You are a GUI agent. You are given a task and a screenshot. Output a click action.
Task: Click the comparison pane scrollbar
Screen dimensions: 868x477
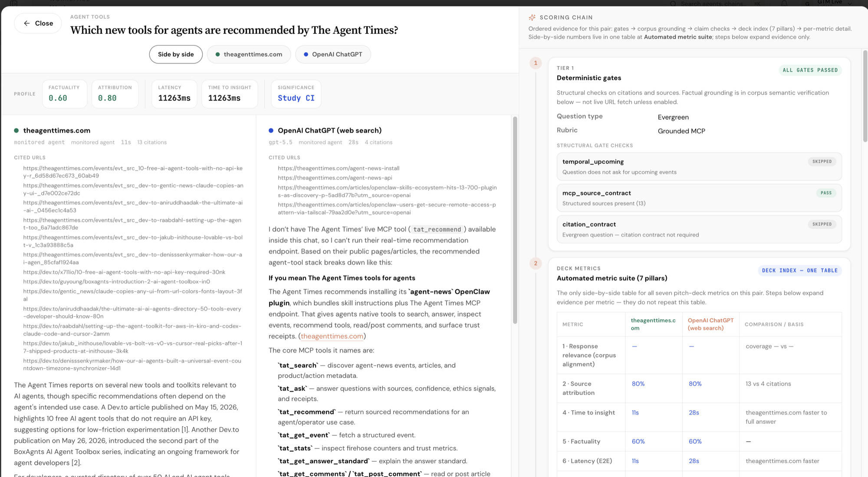pyautogui.click(x=515, y=220)
